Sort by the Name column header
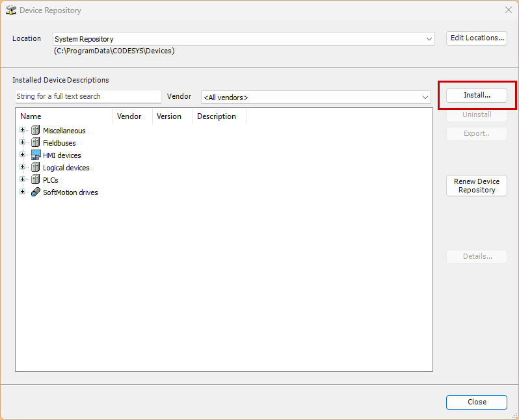Screen dimensions: 519x420 click(64, 116)
